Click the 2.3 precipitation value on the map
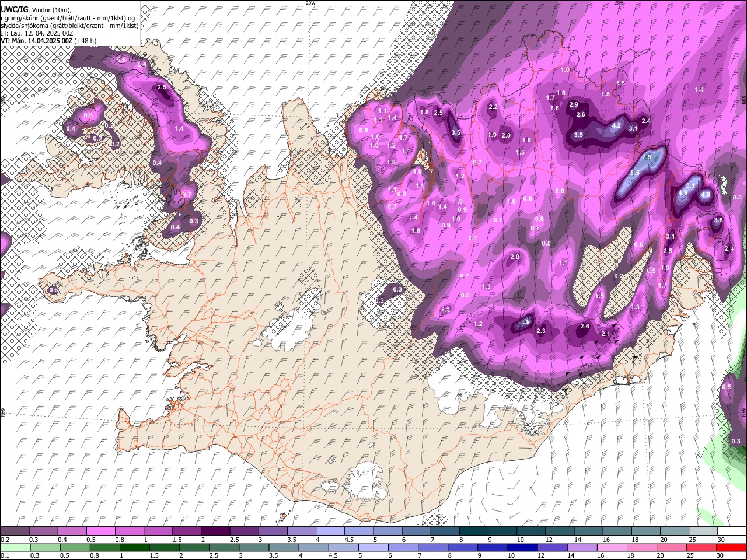Viewport: 747px width, 560px height. click(541, 331)
